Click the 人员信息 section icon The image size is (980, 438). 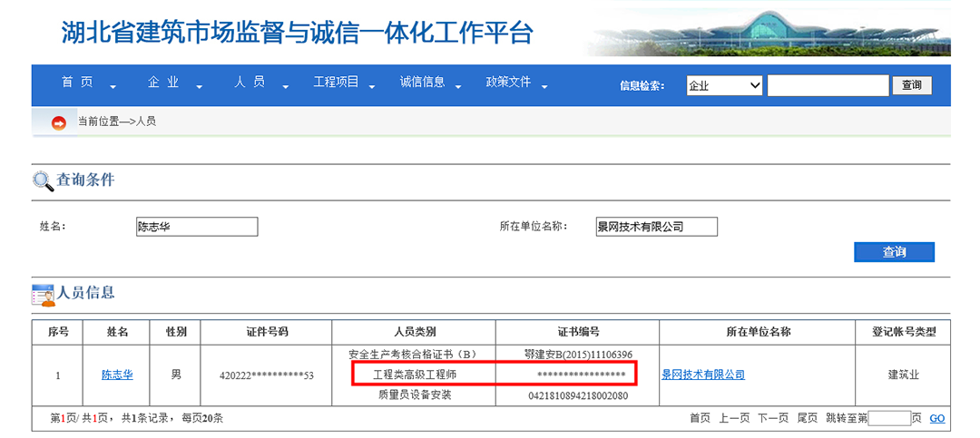43,294
